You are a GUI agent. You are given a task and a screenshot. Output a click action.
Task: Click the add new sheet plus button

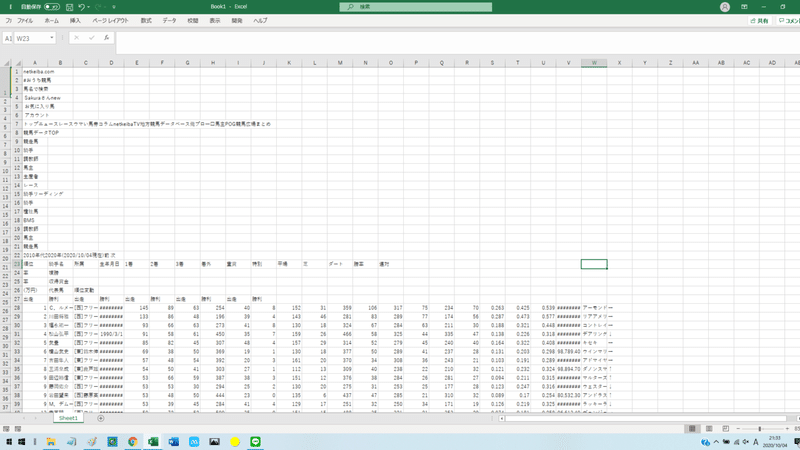(x=101, y=418)
